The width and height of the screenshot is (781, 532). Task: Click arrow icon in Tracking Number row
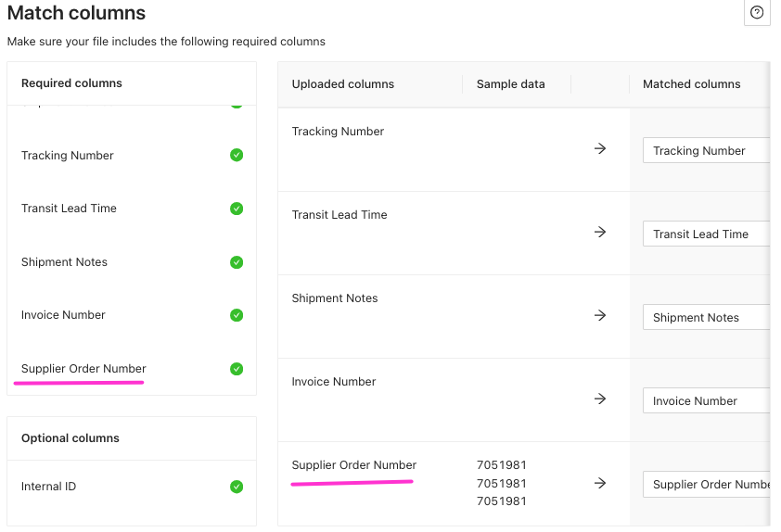click(600, 148)
